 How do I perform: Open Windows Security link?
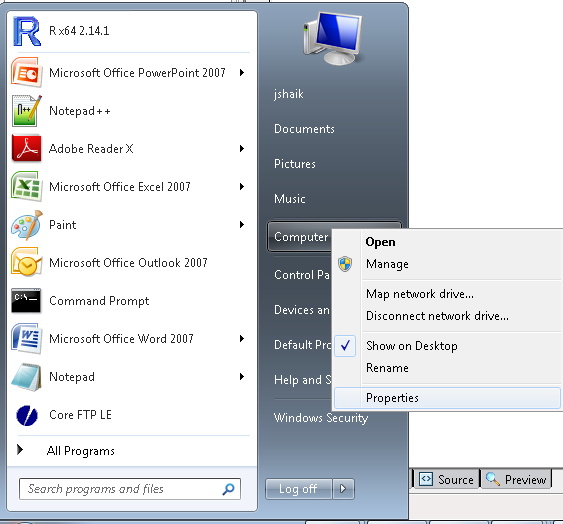(321, 418)
